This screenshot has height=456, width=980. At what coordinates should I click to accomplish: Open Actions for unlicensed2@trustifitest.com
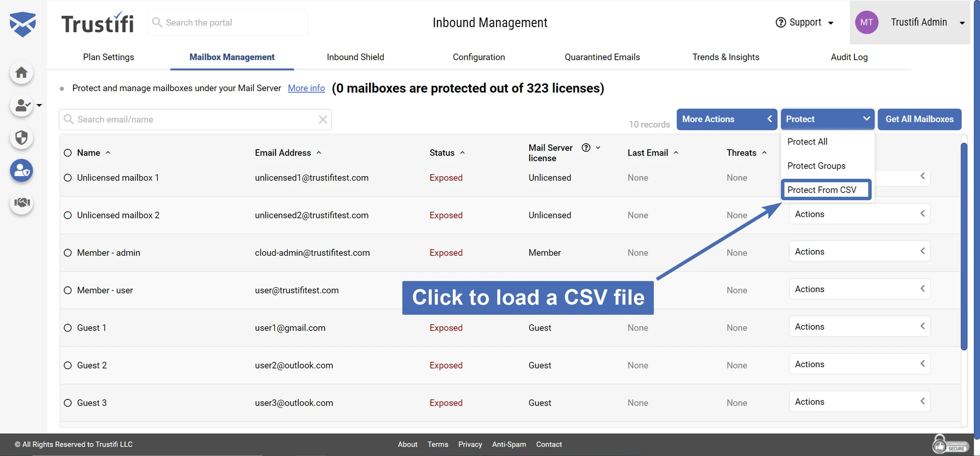point(860,214)
